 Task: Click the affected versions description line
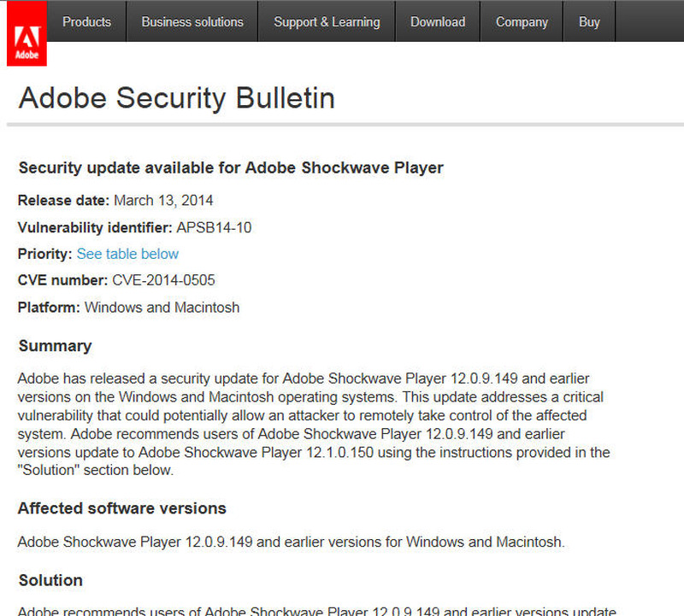tap(291, 542)
